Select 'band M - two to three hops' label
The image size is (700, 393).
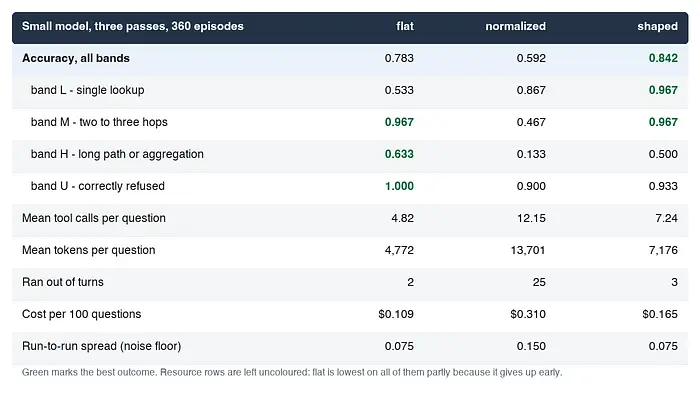(99, 122)
